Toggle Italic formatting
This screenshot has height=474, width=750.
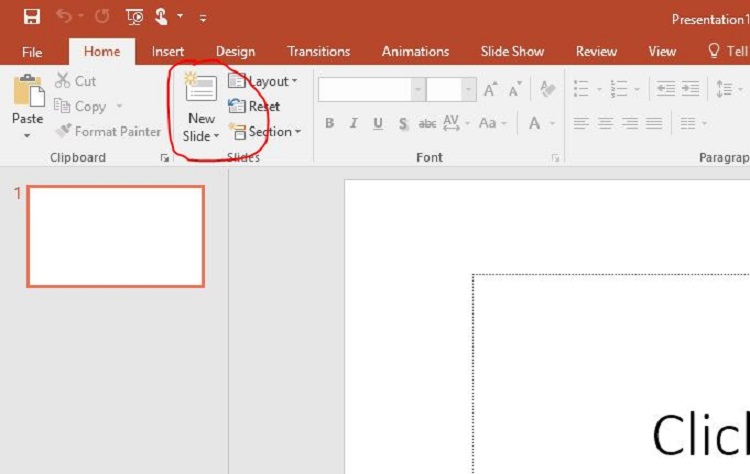pyautogui.click(x=353, y=123)
